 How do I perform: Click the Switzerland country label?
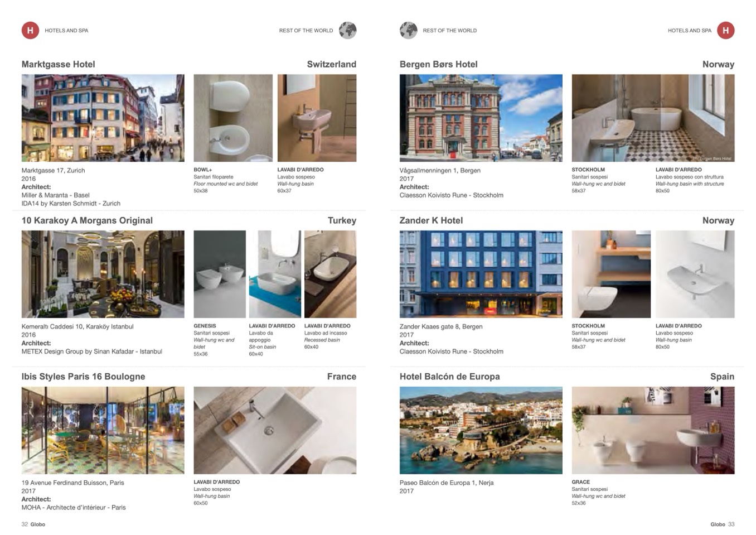point(331,64)
